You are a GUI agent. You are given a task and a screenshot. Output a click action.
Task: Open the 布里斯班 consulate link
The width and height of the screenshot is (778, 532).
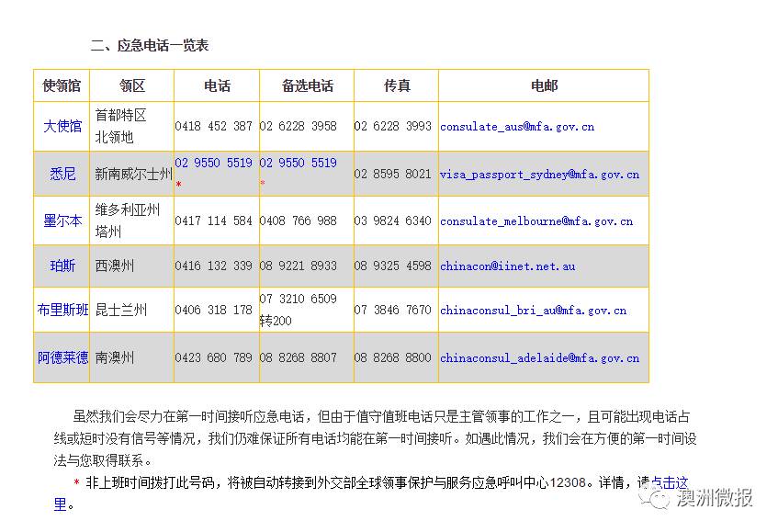click(x=62, y=310)
